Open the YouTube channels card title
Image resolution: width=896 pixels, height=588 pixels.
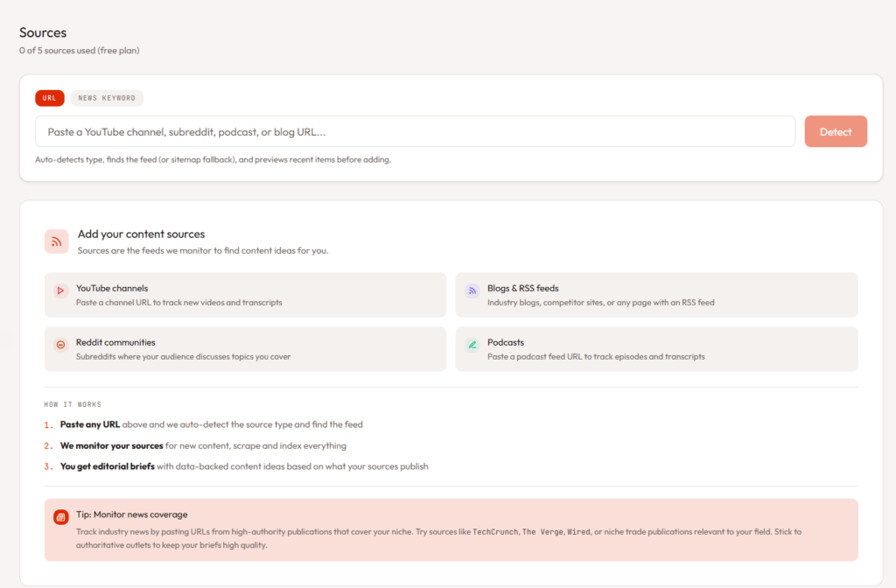point(112,288)
